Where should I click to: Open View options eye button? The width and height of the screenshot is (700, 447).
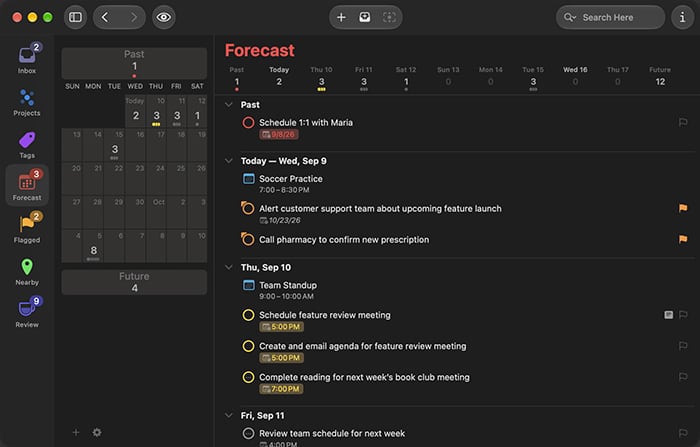coord(163,17)
